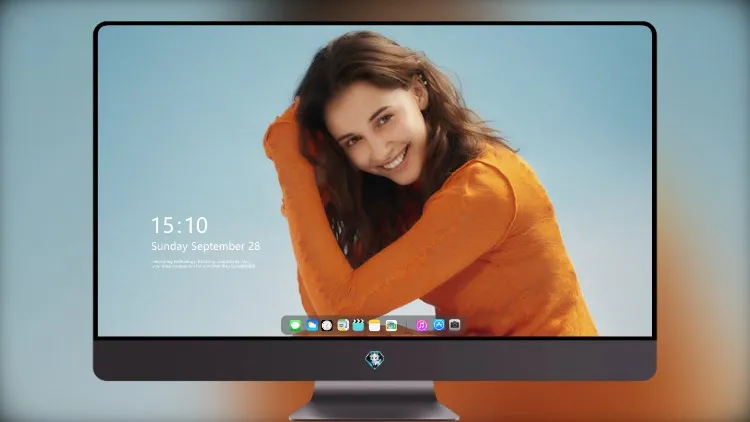Open the Photos gallery icon in dock
The width and height of the screenshot is (750, 422).
[x=391, y=325]
